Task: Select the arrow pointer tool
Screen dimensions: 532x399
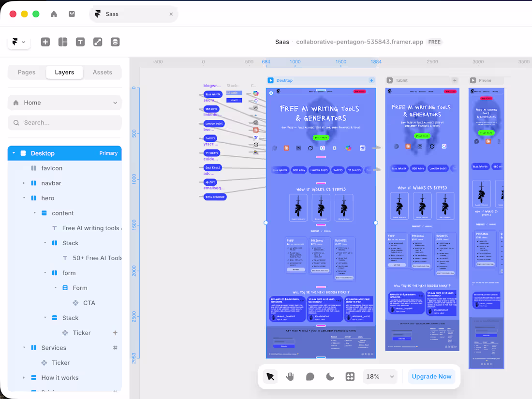Action: (x=270, y=377)
